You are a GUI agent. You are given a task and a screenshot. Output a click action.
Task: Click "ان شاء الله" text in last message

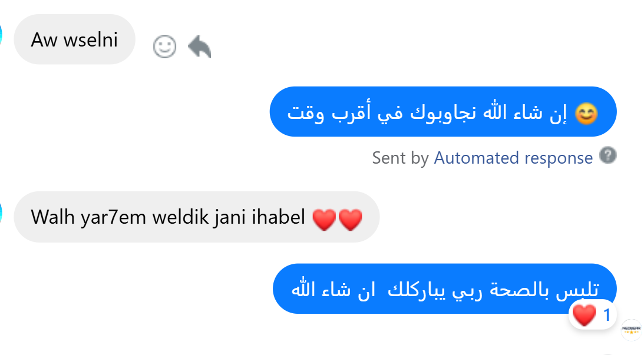[x=333, y=289]
